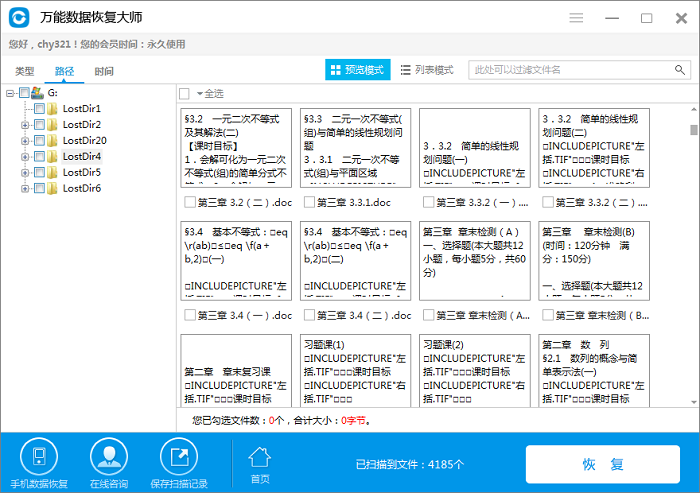Viewport: 700px width, 493px height.
Task: Check the 全选 select-all checkbox
Action: coord(184,94)
